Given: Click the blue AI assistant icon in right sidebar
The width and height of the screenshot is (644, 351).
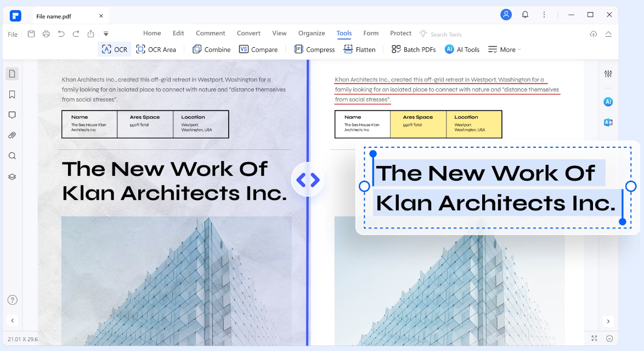Looking at the screenshot, I should (608, 102).
